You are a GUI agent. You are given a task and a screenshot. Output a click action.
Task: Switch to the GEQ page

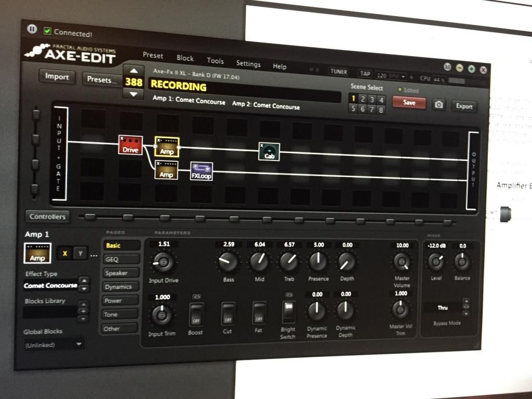(121, 259)
